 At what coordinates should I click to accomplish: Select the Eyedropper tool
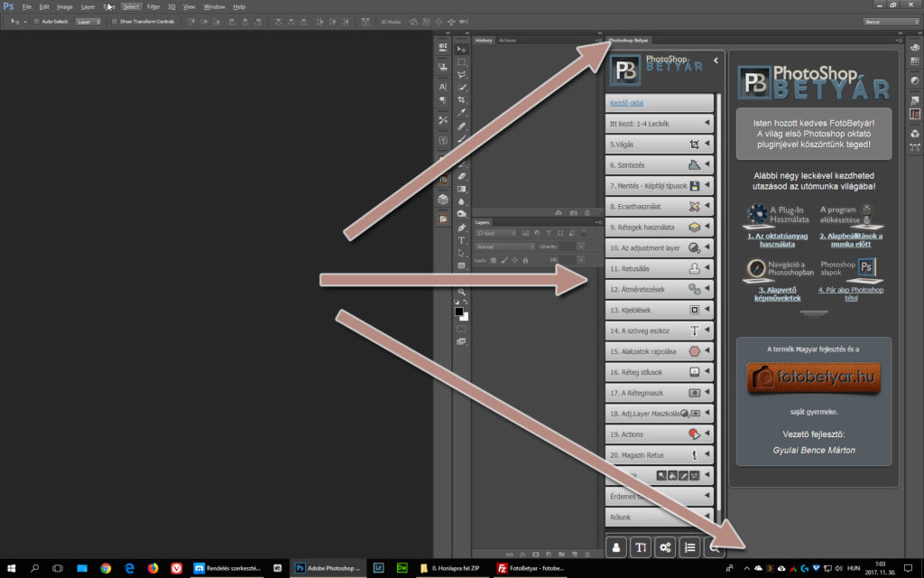[462, 112]
